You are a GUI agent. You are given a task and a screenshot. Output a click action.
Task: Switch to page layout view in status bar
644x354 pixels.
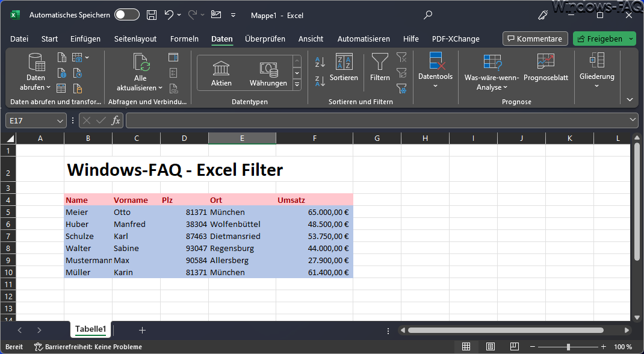coord(491,347)
